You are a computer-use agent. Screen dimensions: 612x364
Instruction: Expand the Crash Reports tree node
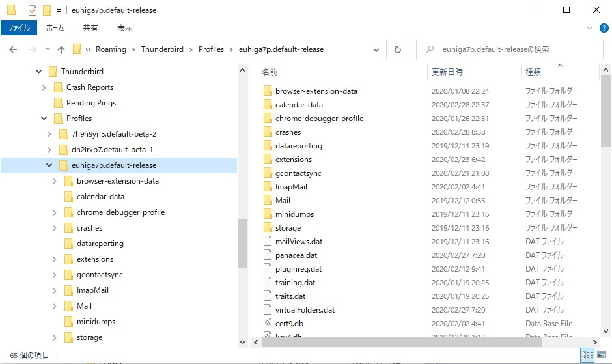click(44, 87)
